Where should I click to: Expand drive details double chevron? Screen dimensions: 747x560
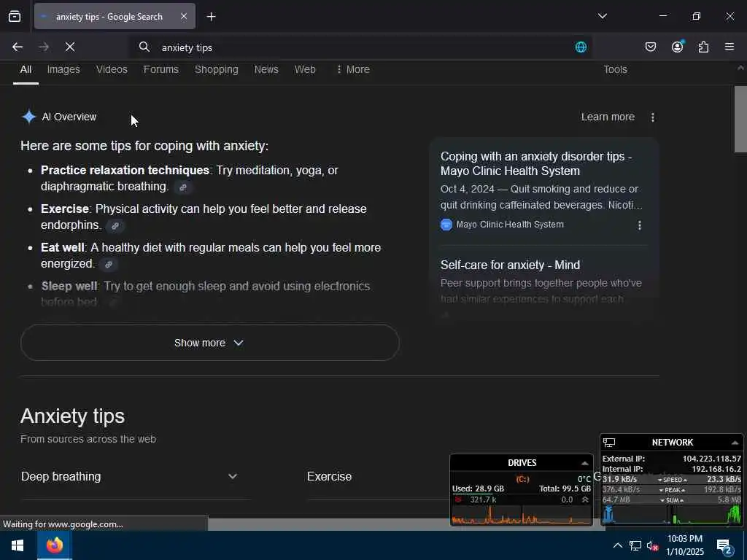point(585,499)
